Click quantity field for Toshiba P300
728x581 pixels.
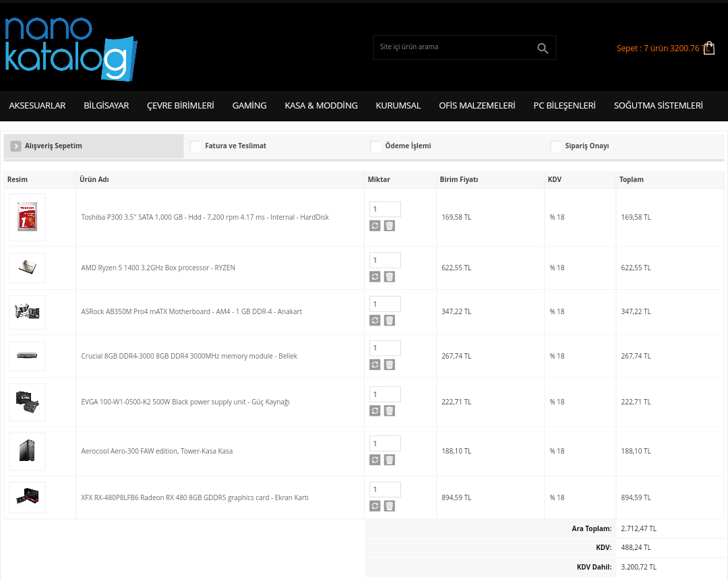[x=385, y=209]
